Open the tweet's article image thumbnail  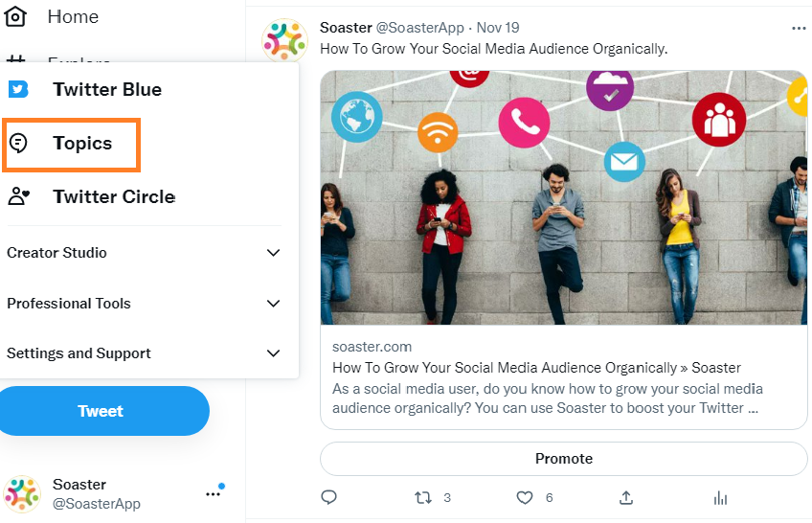point(563,198)
